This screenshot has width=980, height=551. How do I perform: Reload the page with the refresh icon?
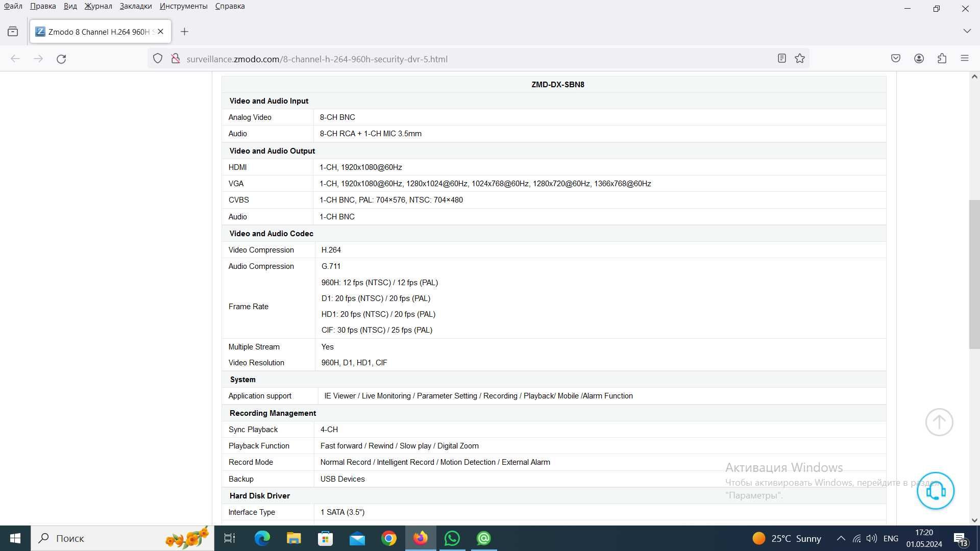[61, 59]
